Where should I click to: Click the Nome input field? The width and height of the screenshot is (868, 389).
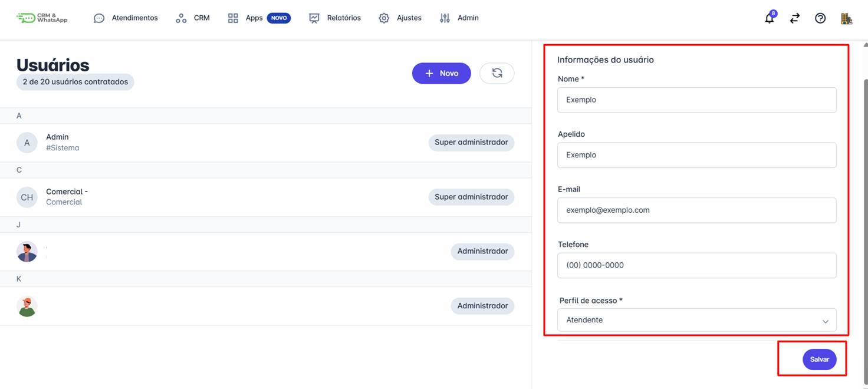click(x=696, y=100)
